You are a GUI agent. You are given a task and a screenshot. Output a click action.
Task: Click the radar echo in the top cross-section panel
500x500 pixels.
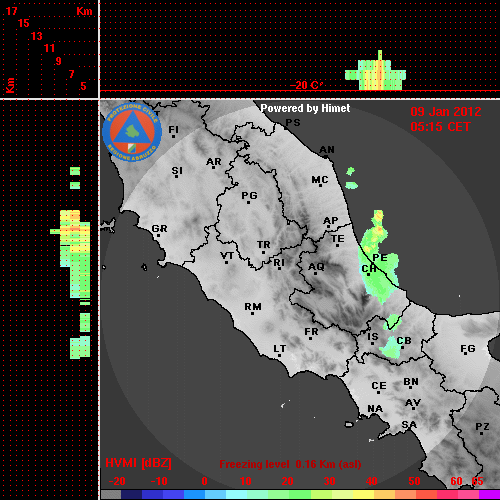point(376,71)
